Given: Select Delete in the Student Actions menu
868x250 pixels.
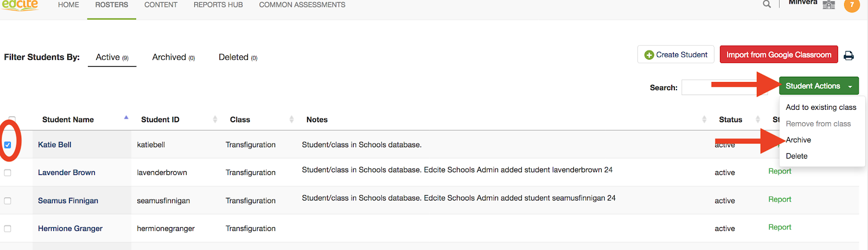Looking at the screenshot, I should 796,156.
